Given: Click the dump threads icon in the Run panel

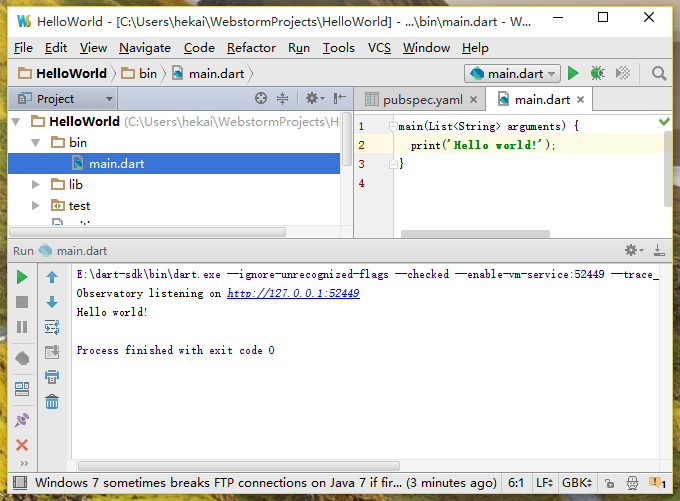Looking at the screenshot, I should [x=22, y=358].
